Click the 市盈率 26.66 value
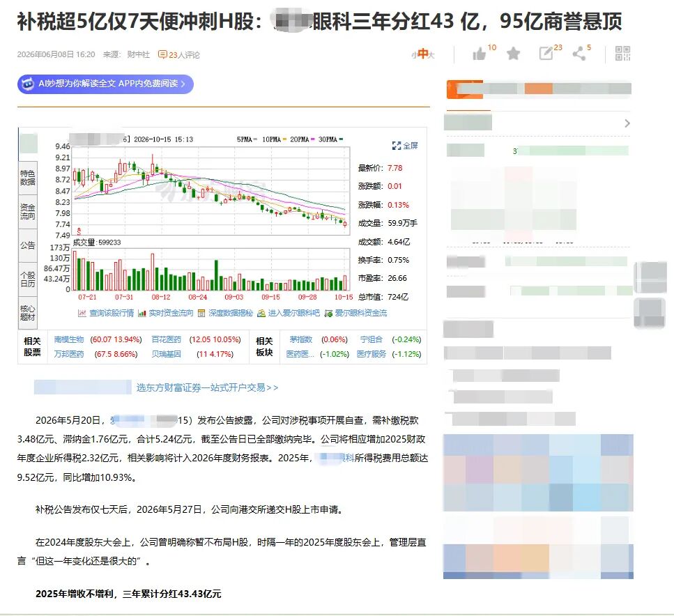Image resolution: width=674 pixels, height=616 pixels. coord(397,278)
